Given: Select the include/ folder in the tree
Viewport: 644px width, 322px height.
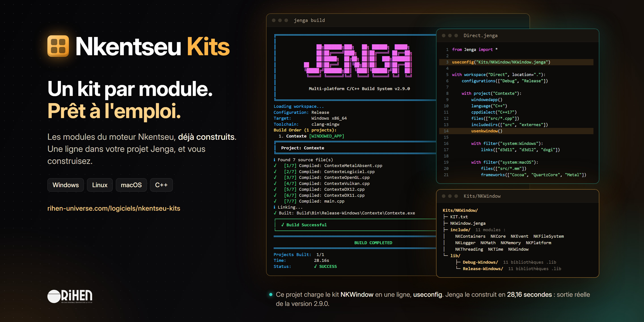Looking at the screenshot, I should point(460,230).
